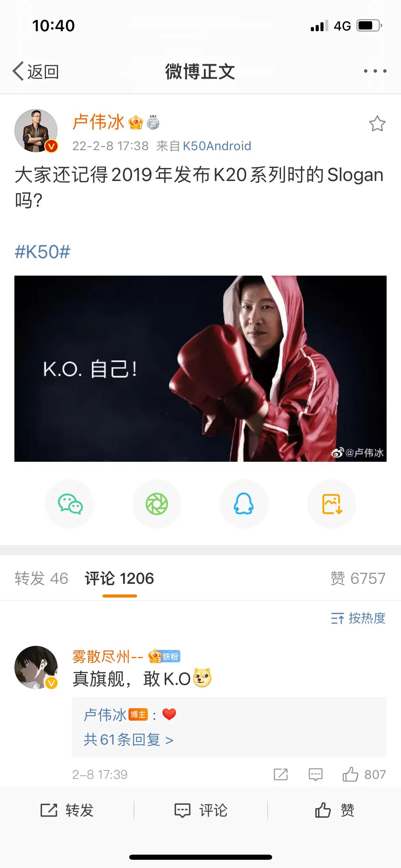The width and height of the screenshot is (401, 868).
Task: Reply to comment speech bubble icon
Action: click(315, 774)
